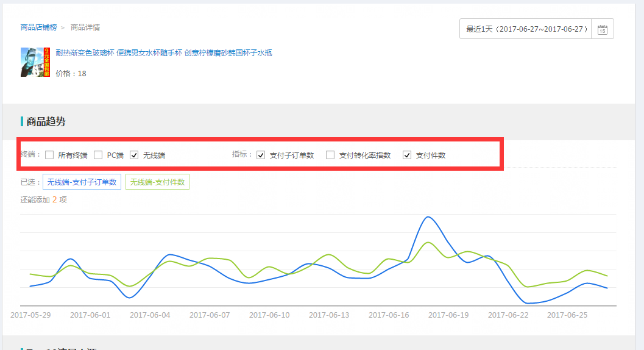Go back to 商品店铺榜 breadcrumb
644x350 pixels.
[38, 27]
